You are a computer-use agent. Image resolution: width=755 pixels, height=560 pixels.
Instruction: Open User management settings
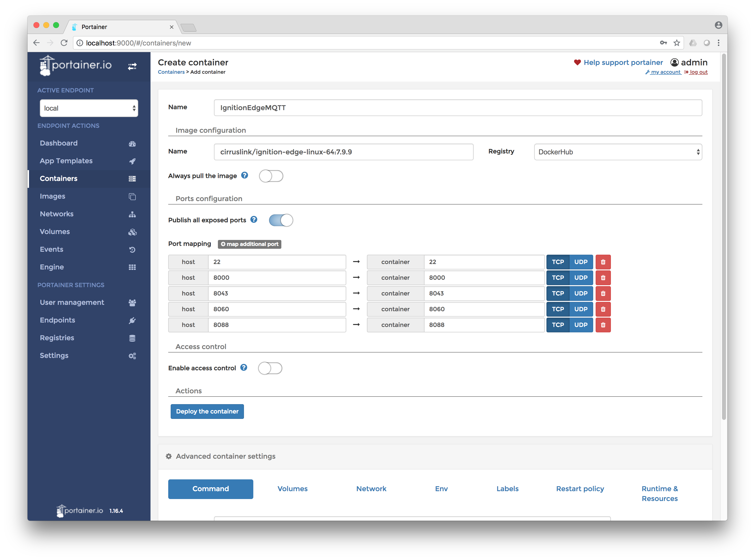tap(89, 302)
